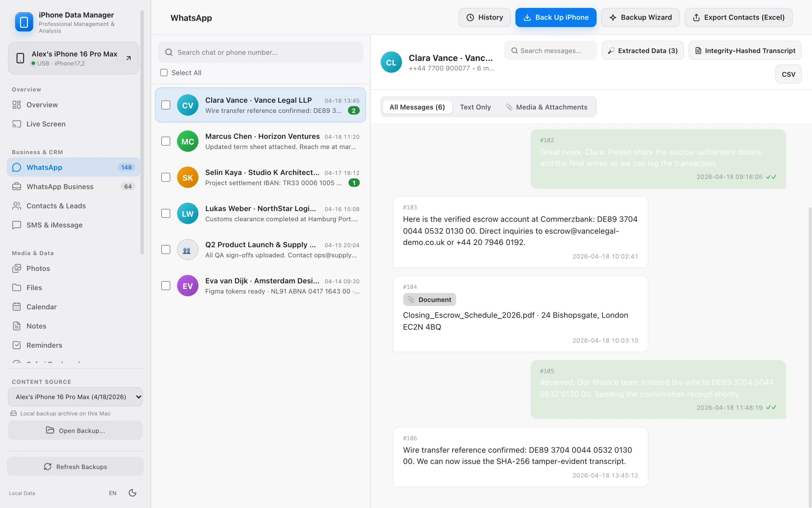Click the Open Backup... button

75,430
